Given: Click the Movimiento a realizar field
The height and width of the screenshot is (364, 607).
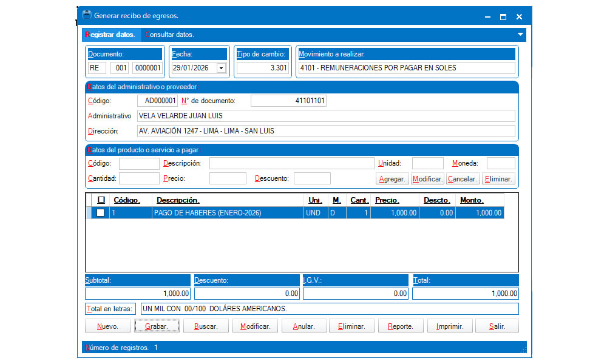Looking at the screenshot, I should [407, 68].
